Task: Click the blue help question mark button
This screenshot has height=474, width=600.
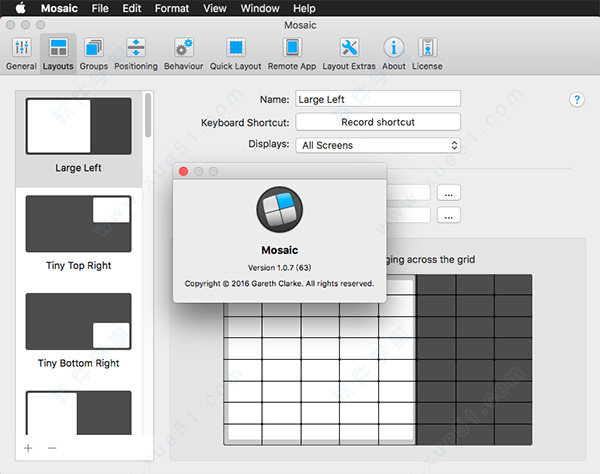Action: coord(577,100)
